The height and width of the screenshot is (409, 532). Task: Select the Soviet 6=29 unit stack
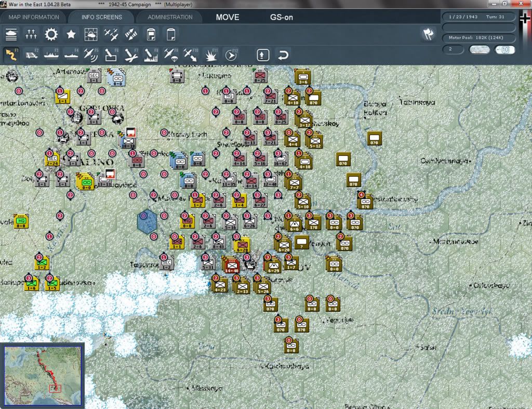pyautogui.click(x=273, y=265)
